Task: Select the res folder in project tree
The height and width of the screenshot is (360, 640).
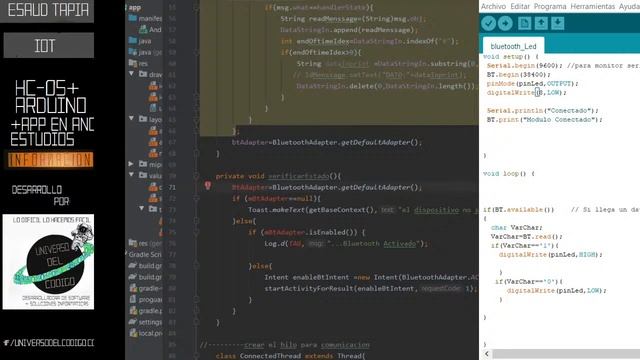Action: click(138, 63)
